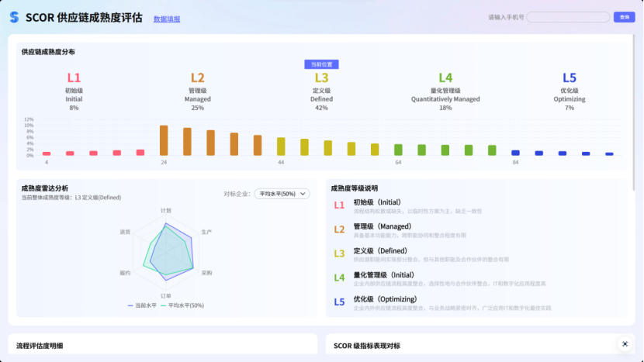644x362 pixels.
Task: Click the floating icon at bottom right
Action: [x=625, y=343]
